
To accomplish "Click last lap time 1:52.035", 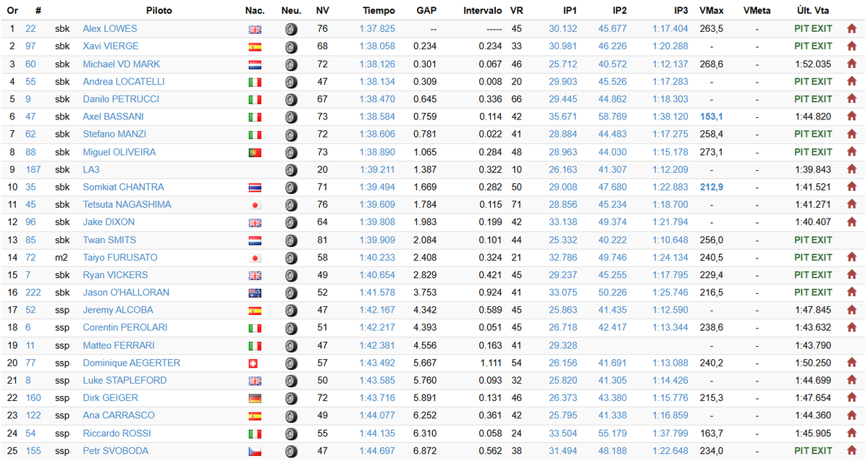I will point(813,64).
